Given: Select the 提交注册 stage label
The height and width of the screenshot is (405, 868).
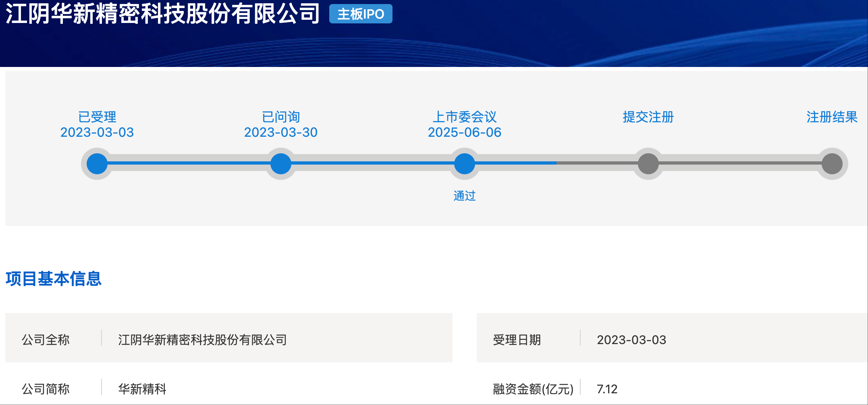Looking at the screenshot, I should pyautogui.click(x=648, y=117).
